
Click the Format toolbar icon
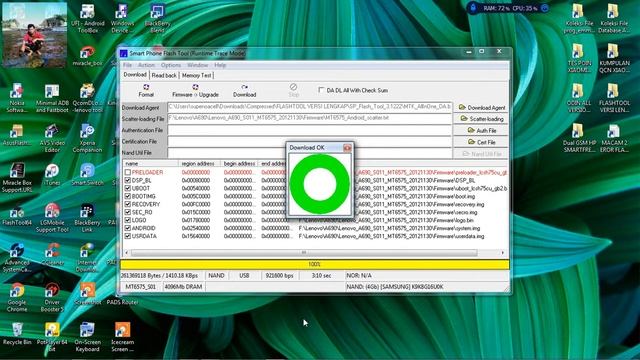coord(146,90)
